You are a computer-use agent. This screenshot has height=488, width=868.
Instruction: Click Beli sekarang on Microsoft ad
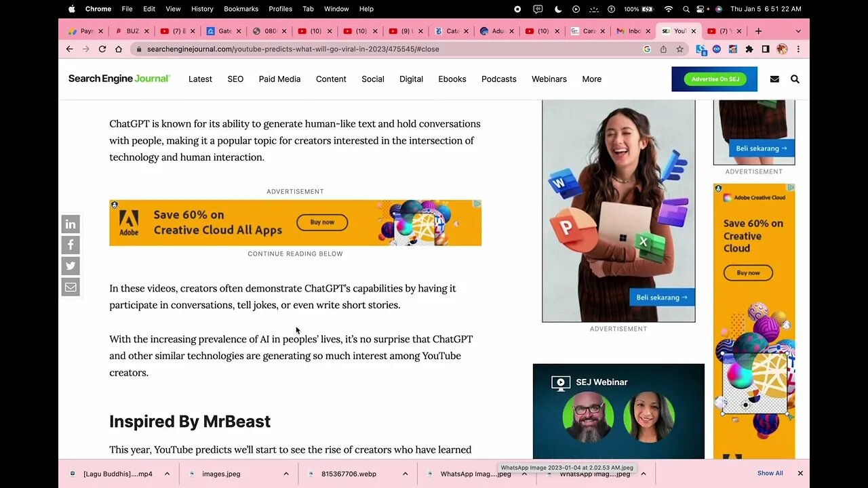click(x=661, y=297)
